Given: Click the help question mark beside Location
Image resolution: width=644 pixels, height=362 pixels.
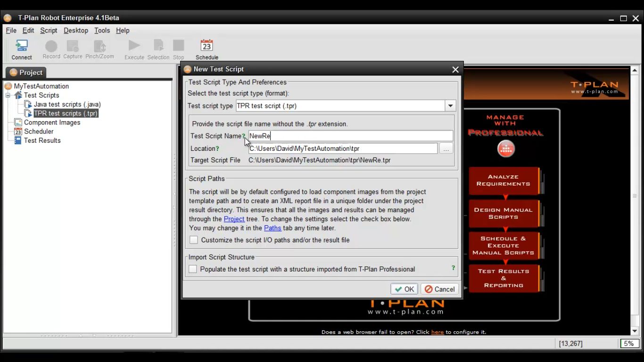Looking at the screenshot, I should coord(217,148).
